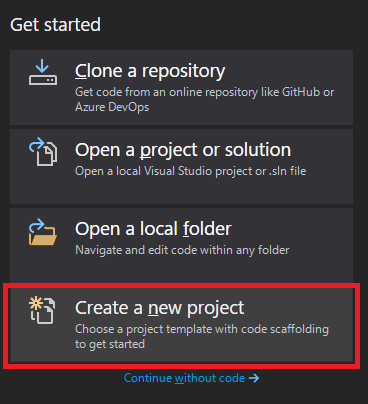
Task: Click the arrow after Continue without code
Action: click(254, 378)
